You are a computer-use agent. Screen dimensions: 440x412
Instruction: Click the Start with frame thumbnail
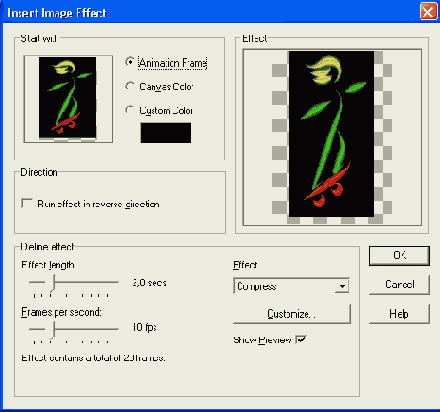(68, 99)
